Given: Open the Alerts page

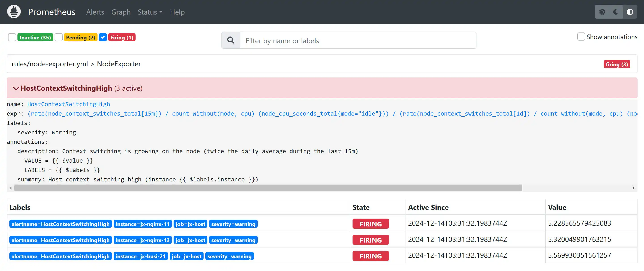Looking at the screenshot, I should click(95, 12).
